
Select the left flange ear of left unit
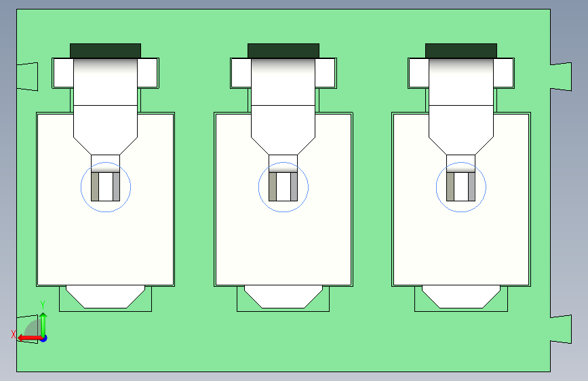point(63,73)
